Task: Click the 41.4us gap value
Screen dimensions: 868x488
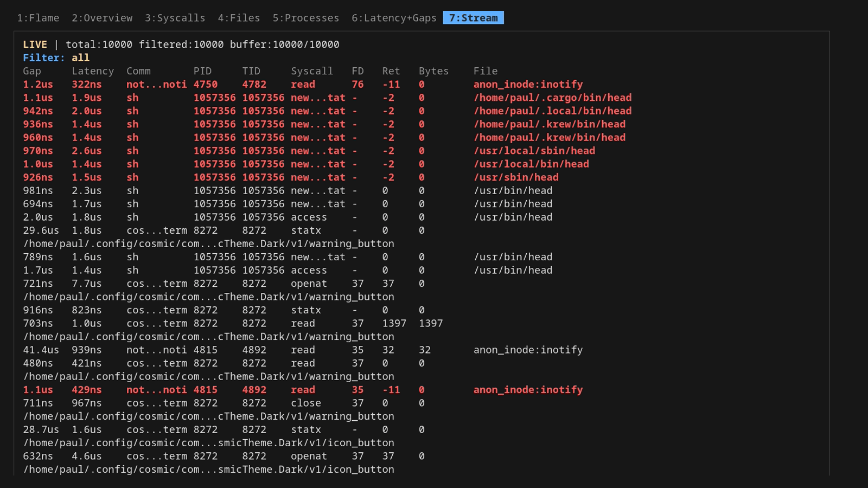Action: tap(41, 350)
